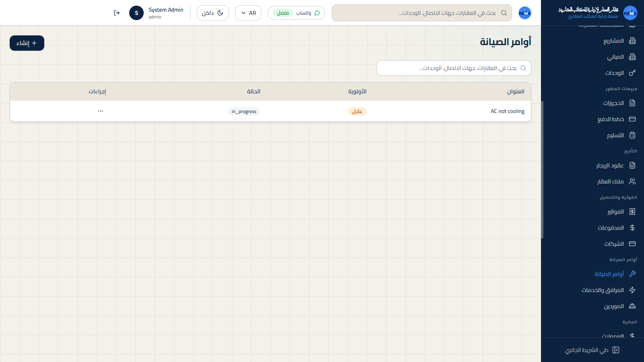
Task: Open the System Admin avatar circle
Action: pyautogui.click(x=136, y=13)
